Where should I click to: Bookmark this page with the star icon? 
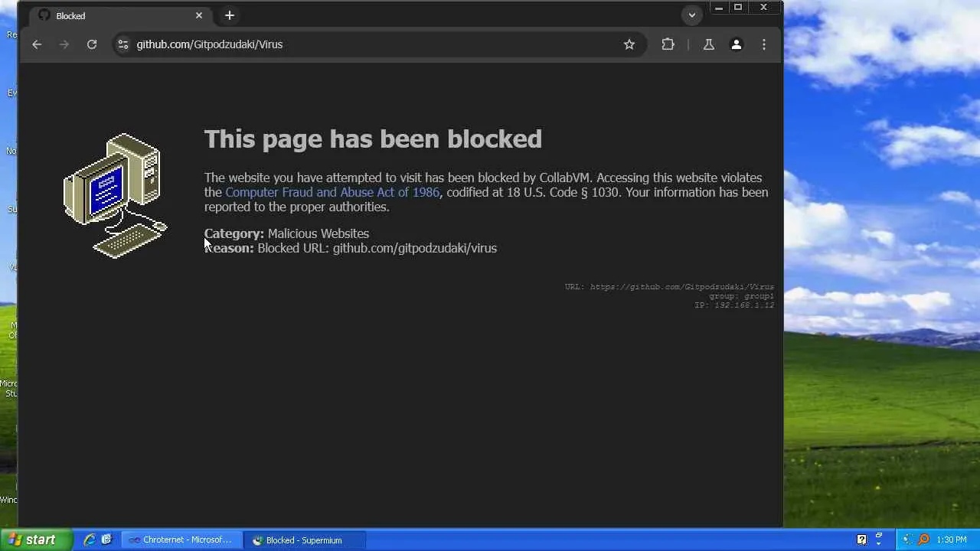tap(629, 44)
